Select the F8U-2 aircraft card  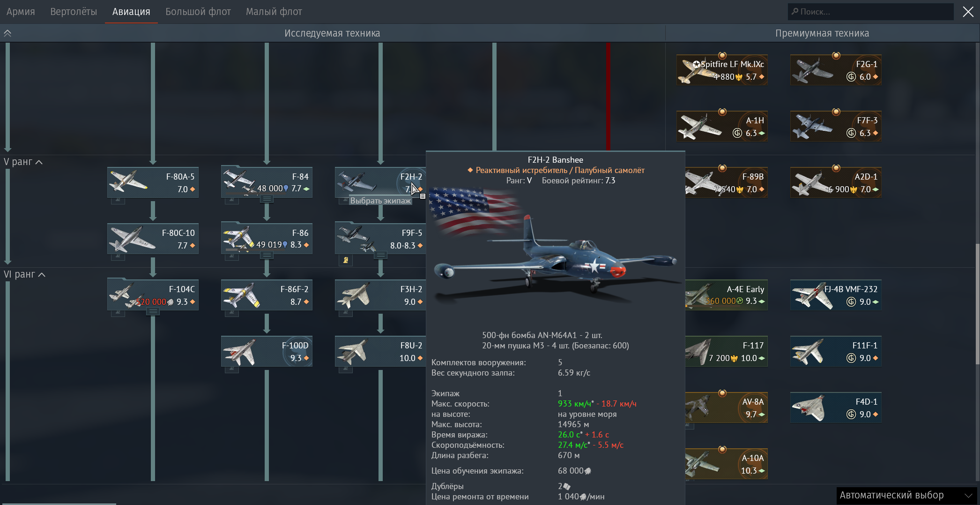[x=380, y=351]
